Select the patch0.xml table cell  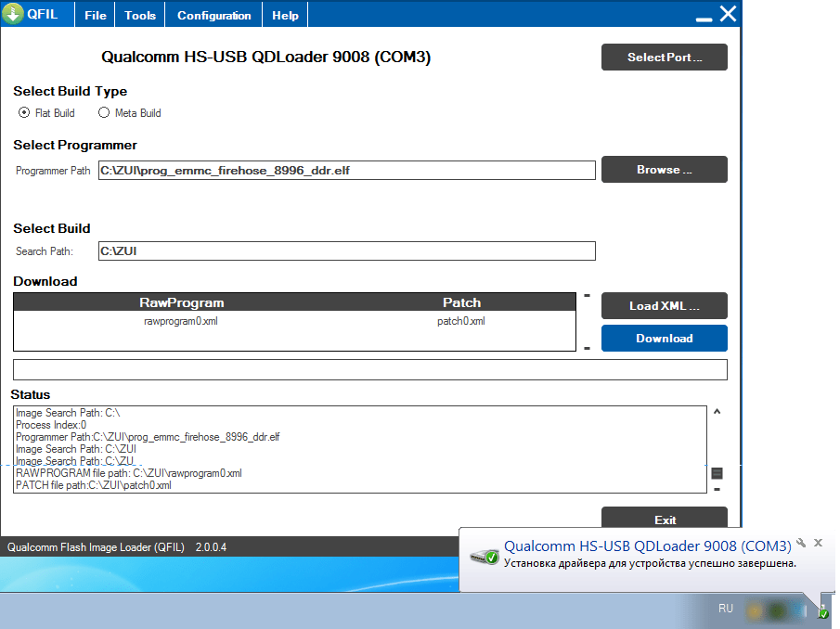pos(461,321)
